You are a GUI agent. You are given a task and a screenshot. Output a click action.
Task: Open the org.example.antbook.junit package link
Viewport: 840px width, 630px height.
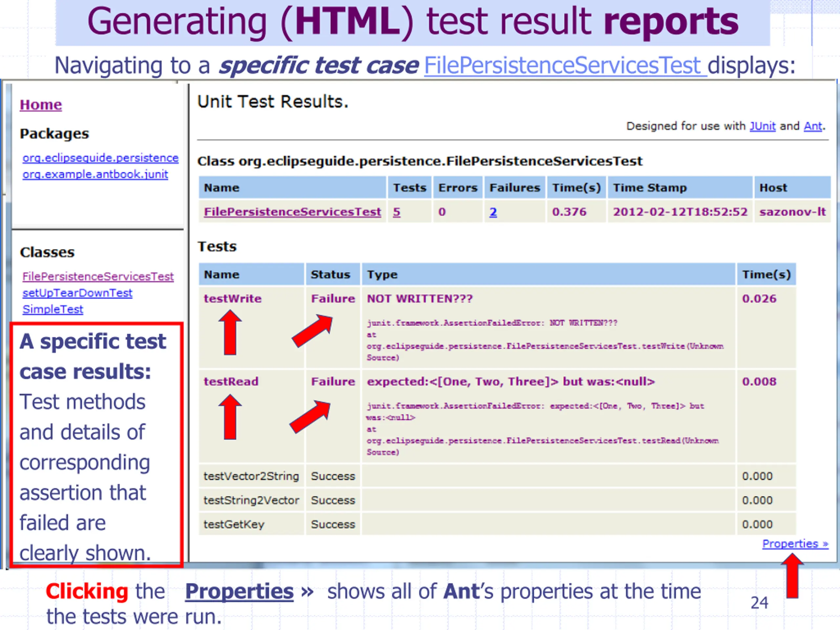95,174
